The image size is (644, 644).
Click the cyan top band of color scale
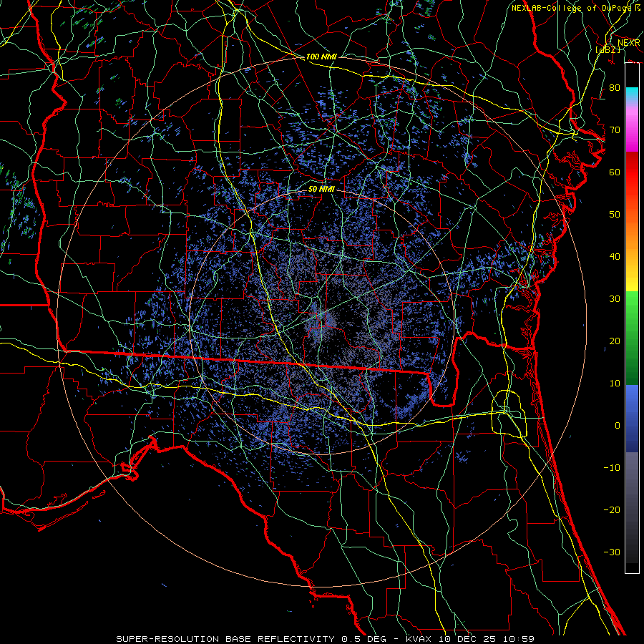(x=632, y=94)
